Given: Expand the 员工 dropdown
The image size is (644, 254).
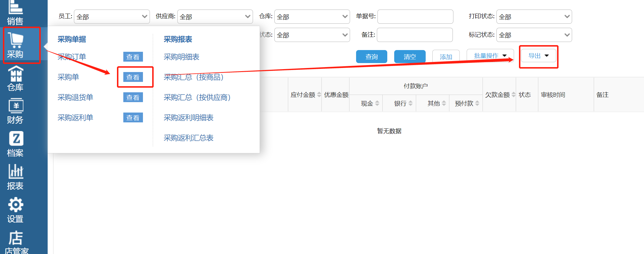Looking at the screenshot, I should point(112,17).
